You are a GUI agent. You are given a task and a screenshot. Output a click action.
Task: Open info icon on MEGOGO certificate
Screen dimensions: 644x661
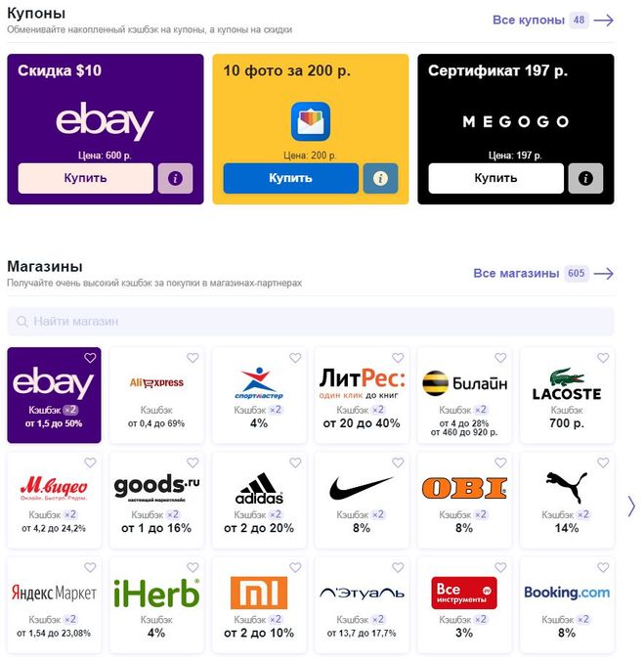tap(585, 178)
